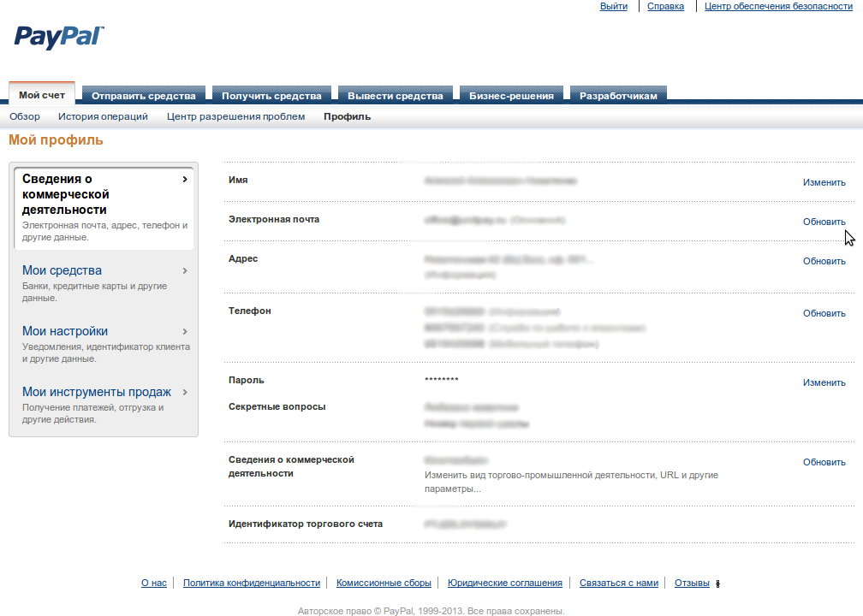Switch to Получить средства tab
The image size is (863, 616).
coord(271,96)
